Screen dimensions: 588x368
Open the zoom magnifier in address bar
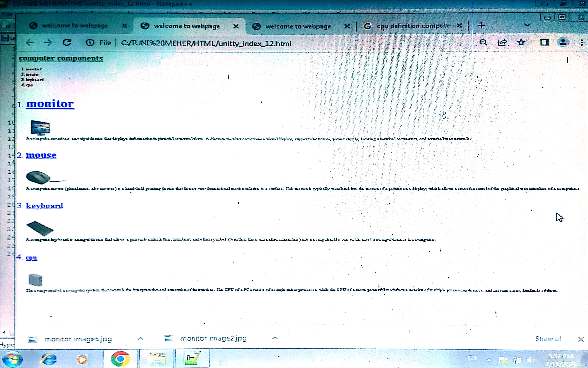[x=483, y=43]
